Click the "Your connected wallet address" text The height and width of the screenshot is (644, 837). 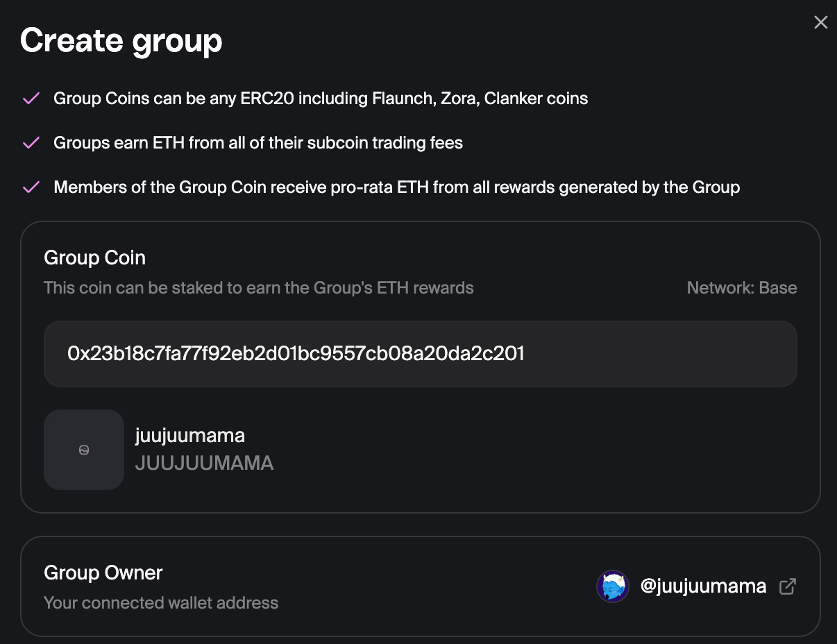pyautogui.click(x=161, y=603)
